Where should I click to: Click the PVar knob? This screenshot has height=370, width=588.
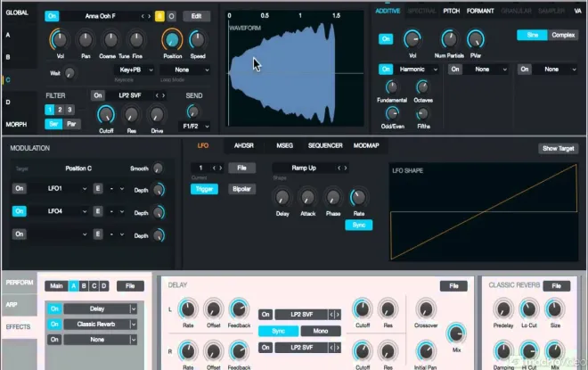(476, 39)
